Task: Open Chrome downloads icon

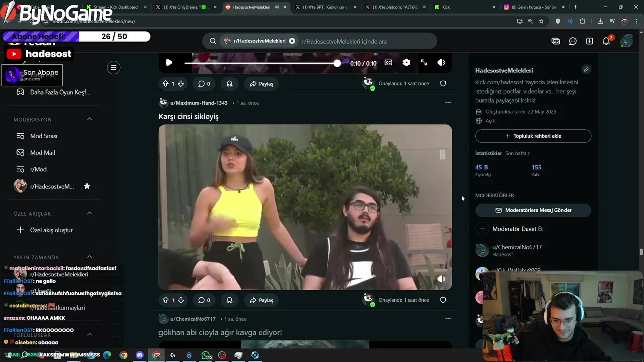Action: [x=600, y=21]
